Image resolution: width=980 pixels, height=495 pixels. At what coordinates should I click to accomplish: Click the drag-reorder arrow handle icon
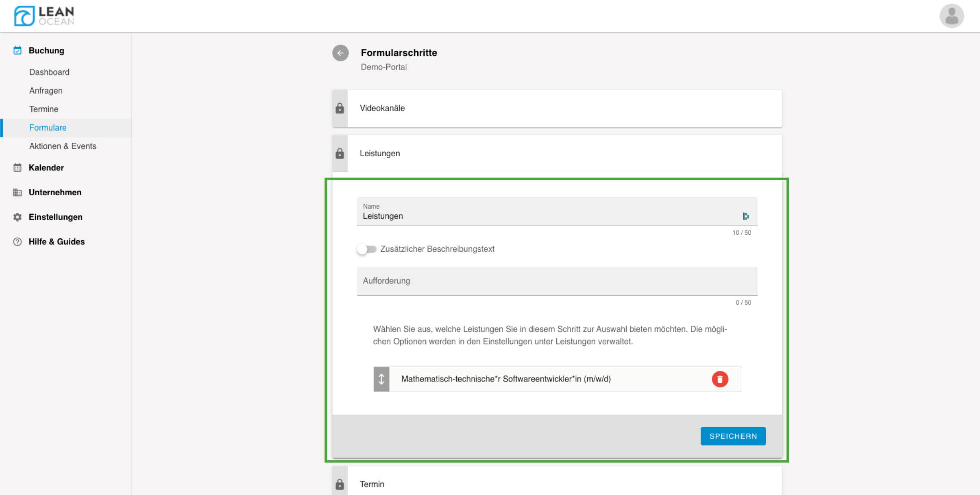(x=381, y=379)
